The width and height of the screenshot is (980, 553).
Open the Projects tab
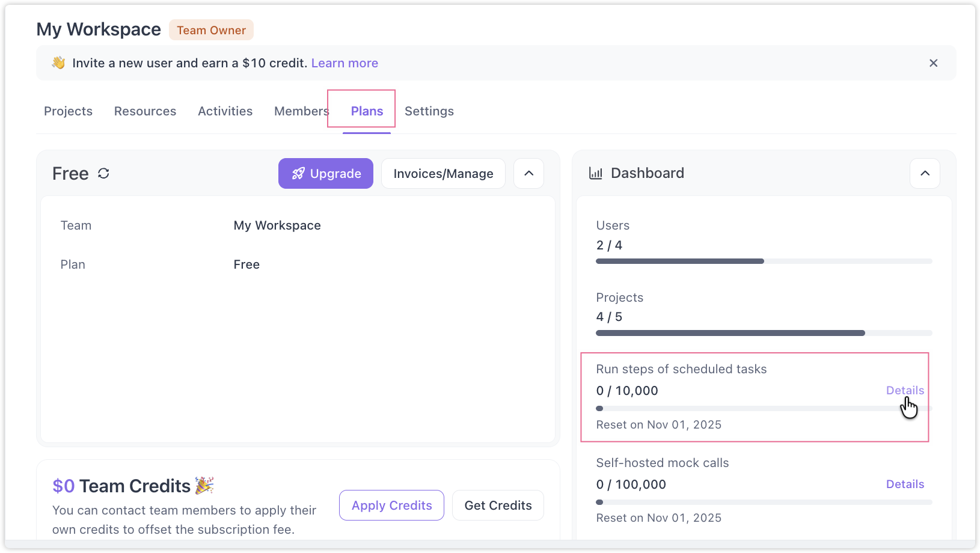[68, 111]
